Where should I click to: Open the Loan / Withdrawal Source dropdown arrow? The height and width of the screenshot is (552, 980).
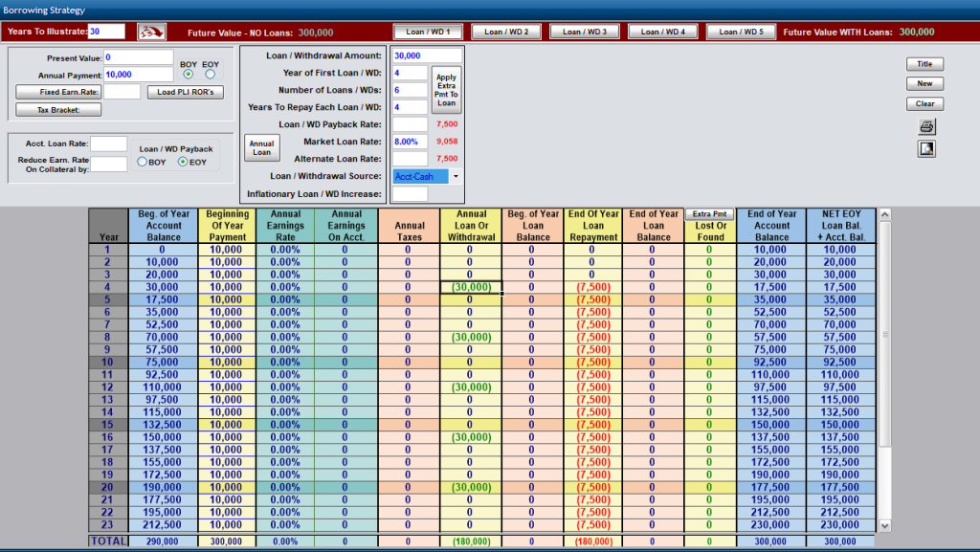coord(456,177)
